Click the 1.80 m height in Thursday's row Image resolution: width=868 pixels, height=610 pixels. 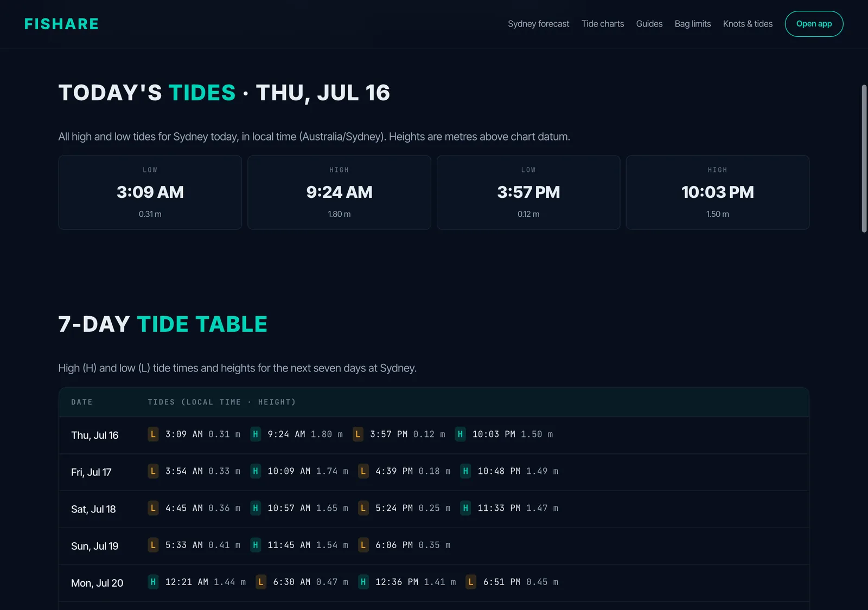(327, 434)
